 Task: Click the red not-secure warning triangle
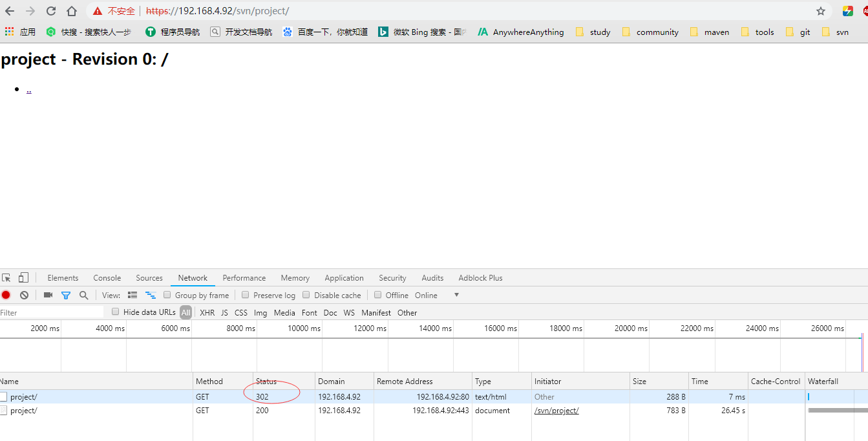[98, 11]
